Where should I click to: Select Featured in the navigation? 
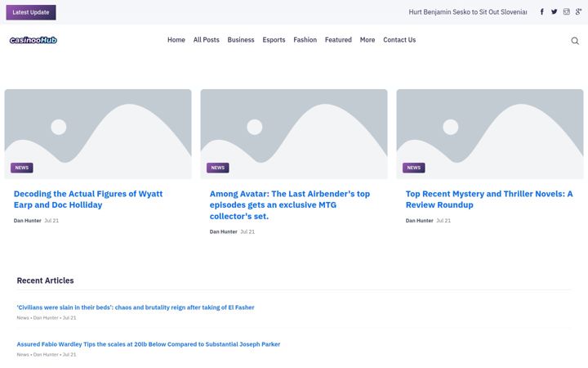point(338,40)
